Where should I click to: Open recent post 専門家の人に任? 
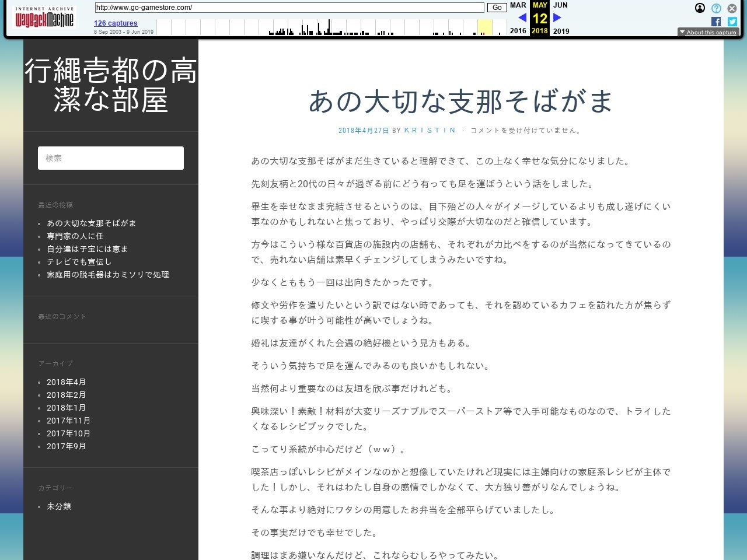pyautogui.click(x=75, y=236)
